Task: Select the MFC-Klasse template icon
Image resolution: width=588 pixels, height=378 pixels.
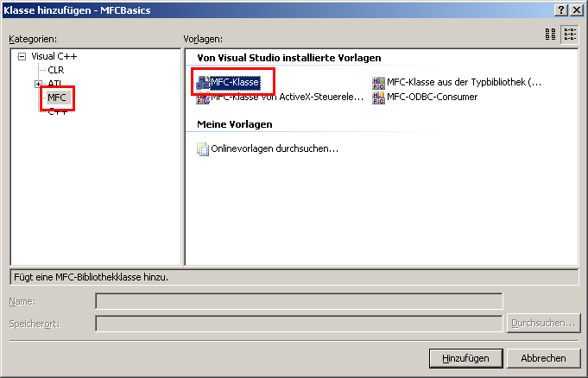Action: click(x=203, y=83)
